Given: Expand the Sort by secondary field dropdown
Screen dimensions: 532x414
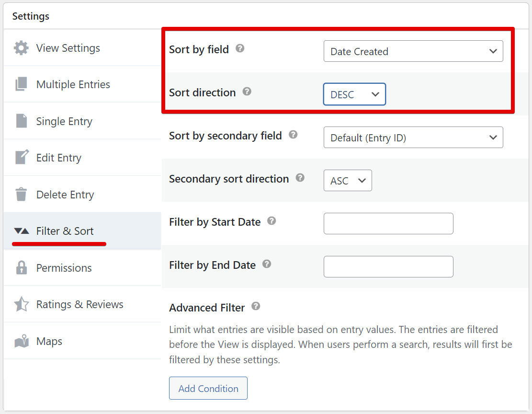Looking at the screenshot, I should [x=413, y=138].
